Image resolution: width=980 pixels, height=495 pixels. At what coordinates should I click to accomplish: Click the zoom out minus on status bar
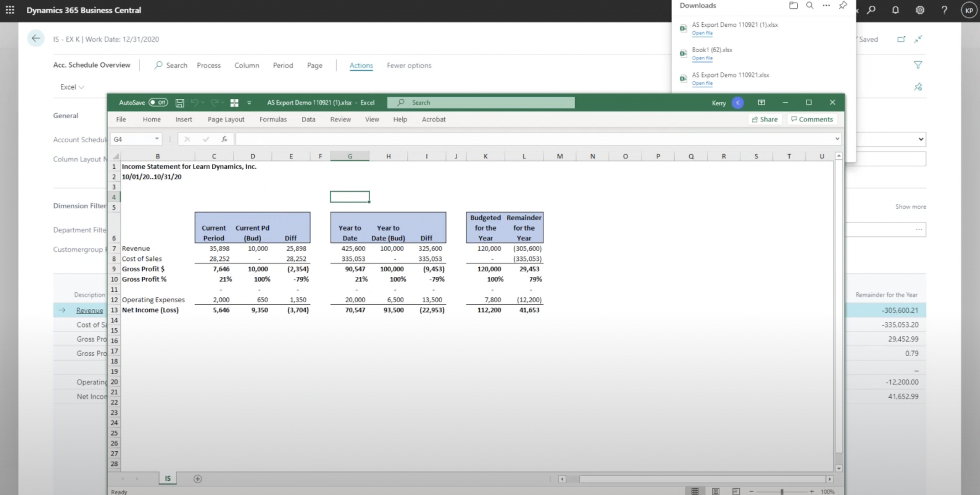tap(751, 491)
